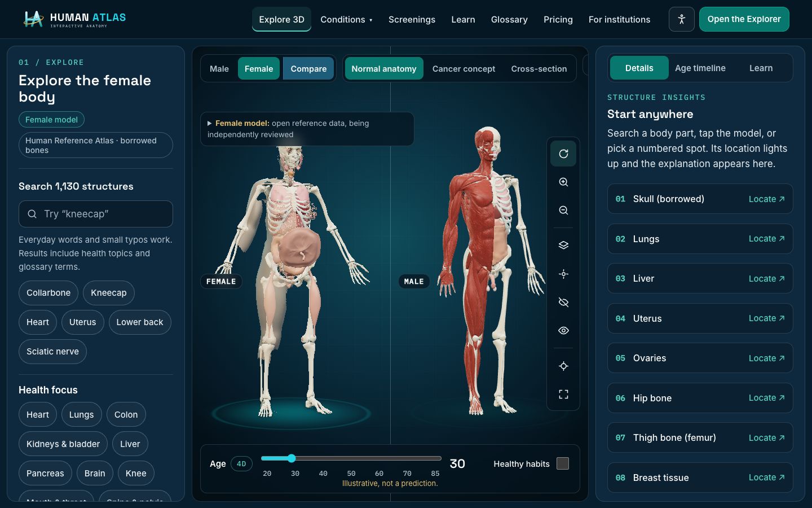The width and height of the screenshot is (812, 508).
Task: Click Locate on the Ovaries row
Action: pyautogui.click(x=766, y=358)
